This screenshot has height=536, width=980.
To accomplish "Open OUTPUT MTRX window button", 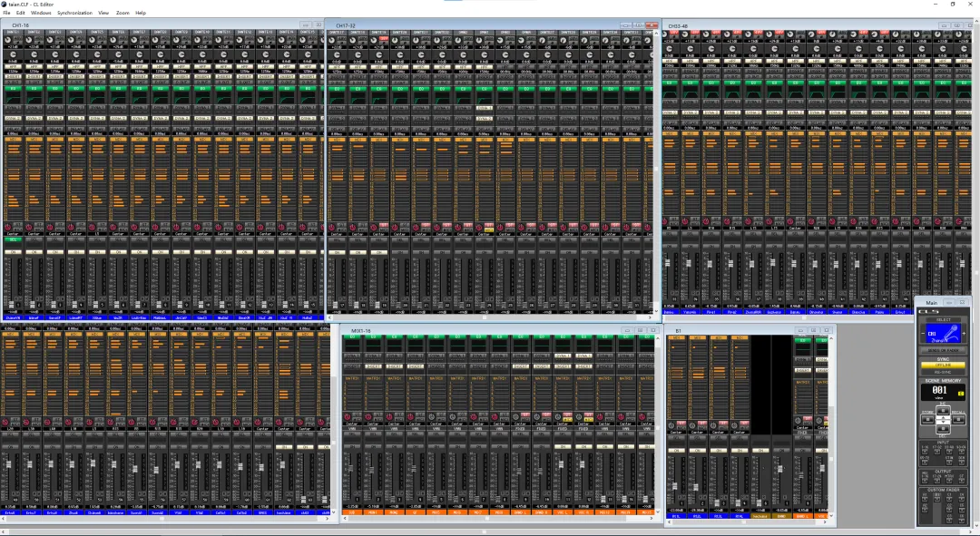I will tap(949, 481).
